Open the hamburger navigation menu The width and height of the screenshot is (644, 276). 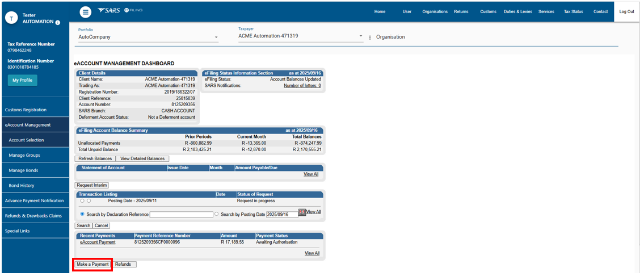click(x=85, y=12)
